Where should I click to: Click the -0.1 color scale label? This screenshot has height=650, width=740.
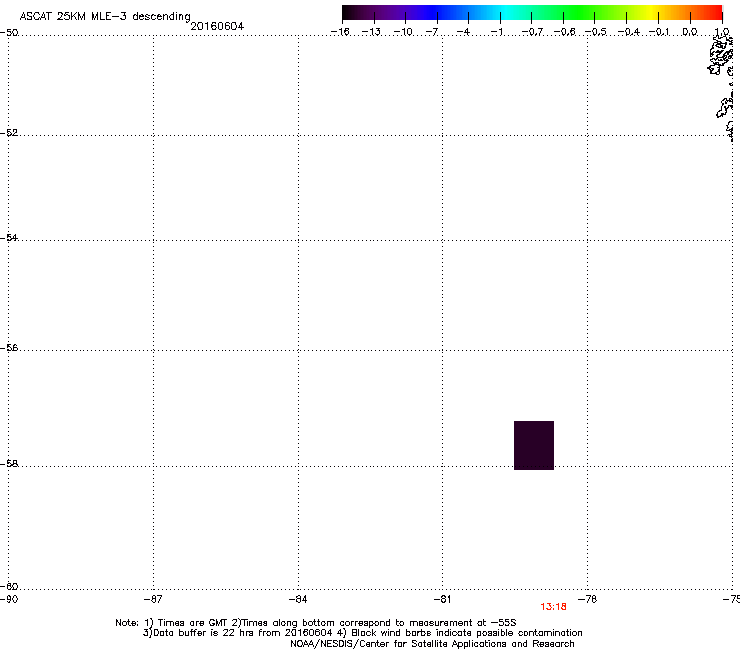pyautogui.click(x=659, y=32)
